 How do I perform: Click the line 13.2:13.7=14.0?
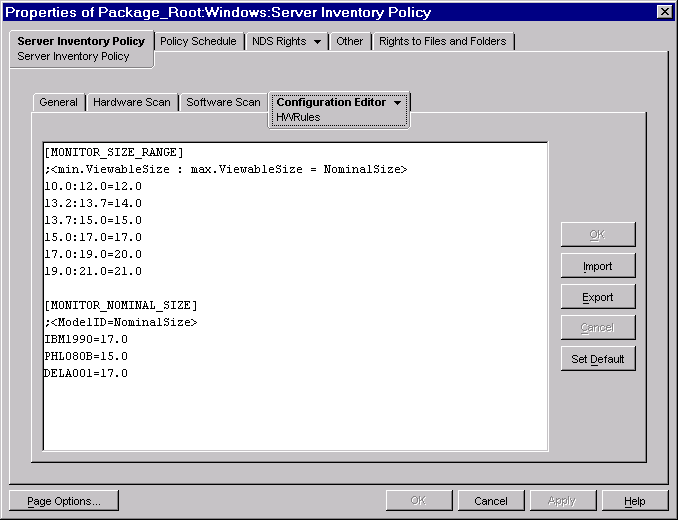[x=93, y=203]
